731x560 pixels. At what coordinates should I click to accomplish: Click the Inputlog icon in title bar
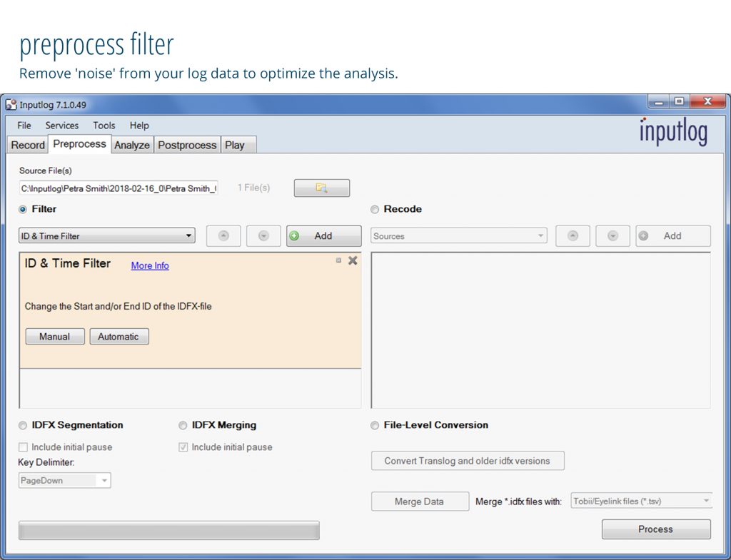[x=11, y=105]
